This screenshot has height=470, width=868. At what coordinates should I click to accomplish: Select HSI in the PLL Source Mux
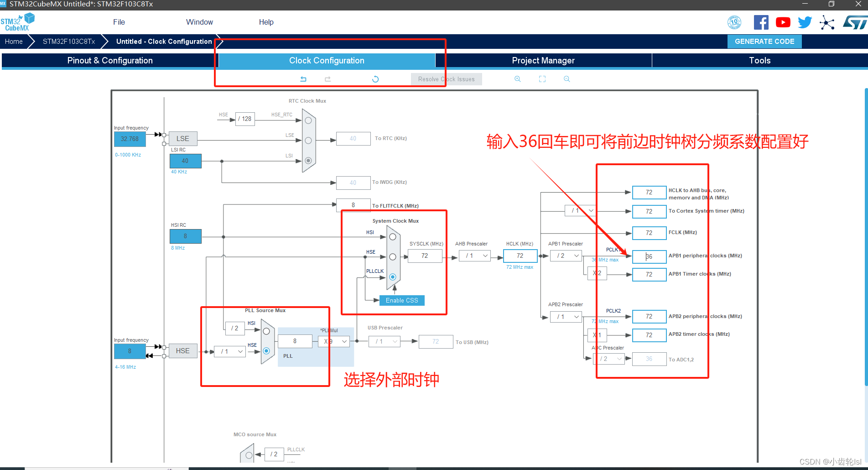pos(266,331)
